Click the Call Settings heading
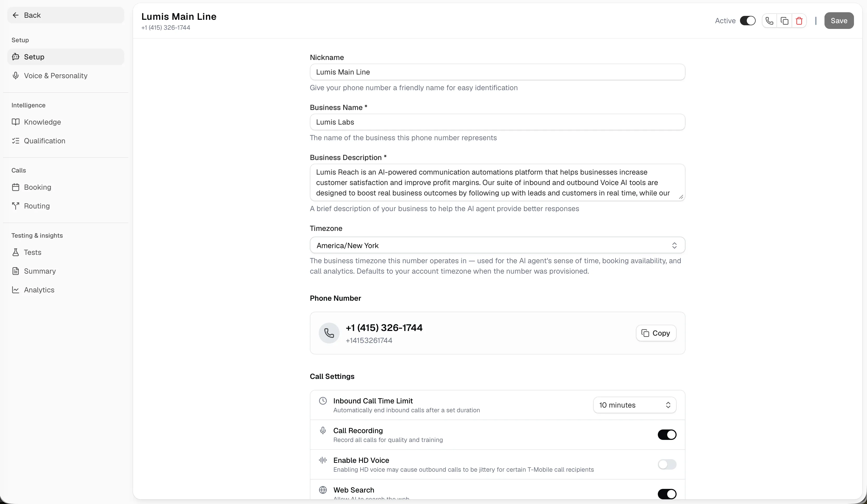The width and height of the screenshot is (867, 504). point(332,377)
